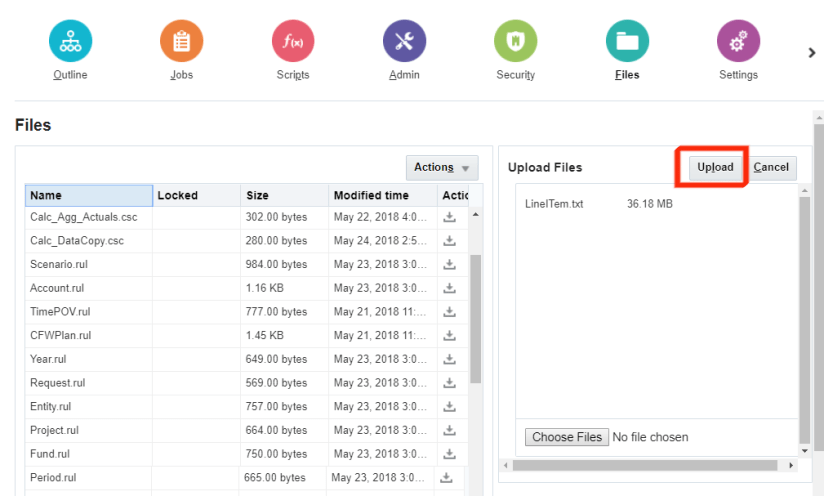Viewport: 824px width, 496px height.
Task: Expand the Actions dropdown menu
Action: pyautogui.click(x=441, y=168)
